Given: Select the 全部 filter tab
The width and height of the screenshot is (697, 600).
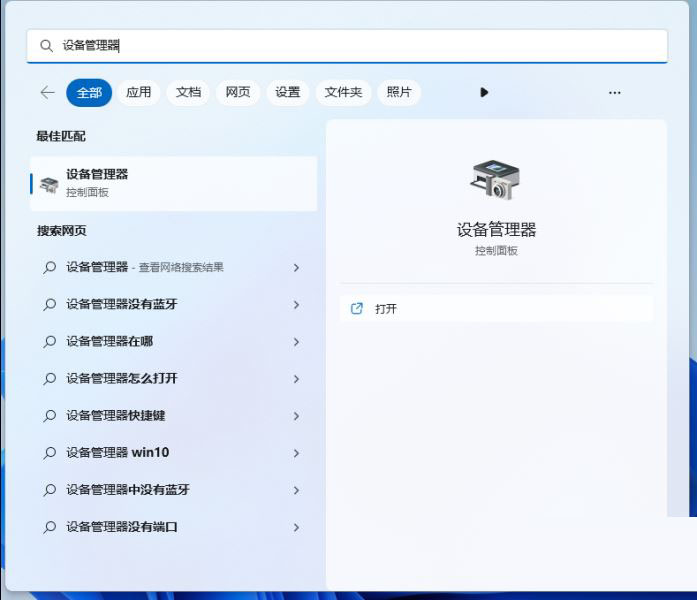Looking at the screenshot, I should coord(89,92).
